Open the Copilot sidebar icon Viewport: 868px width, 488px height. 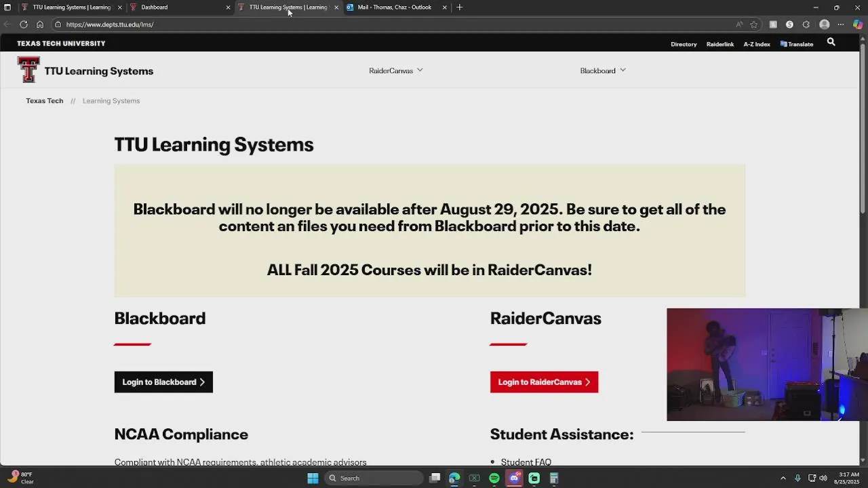858,24
